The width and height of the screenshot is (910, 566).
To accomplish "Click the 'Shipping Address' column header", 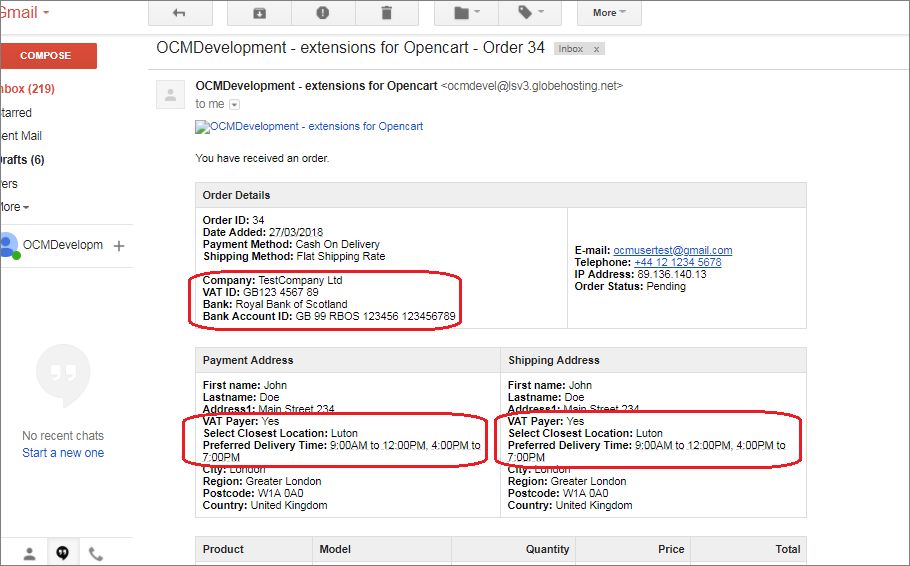I will click(554, 360).
